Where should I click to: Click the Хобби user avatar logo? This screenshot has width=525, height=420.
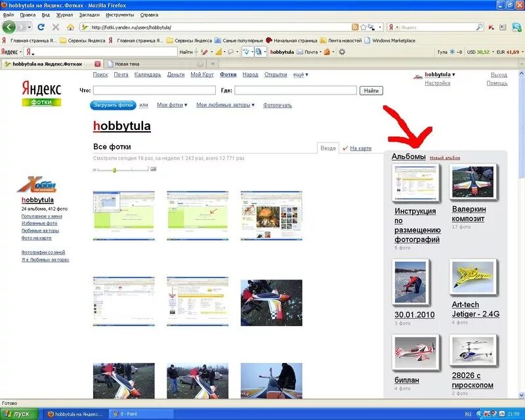[37, 184]
